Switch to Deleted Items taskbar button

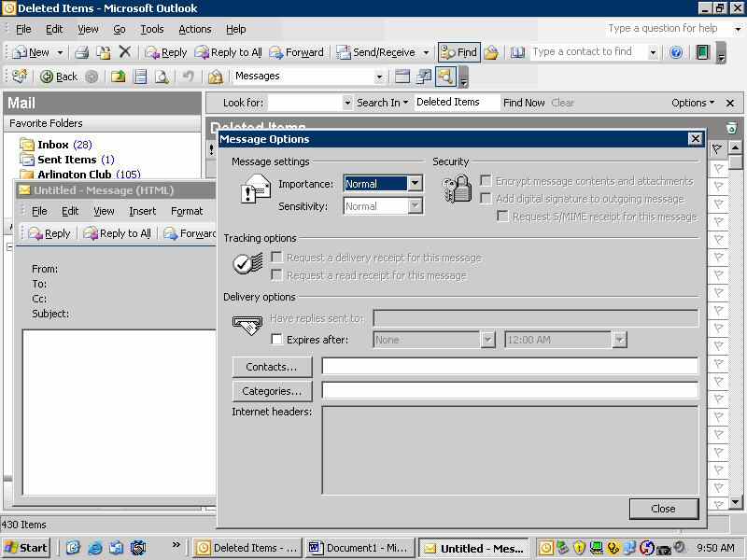pos(247,548)
